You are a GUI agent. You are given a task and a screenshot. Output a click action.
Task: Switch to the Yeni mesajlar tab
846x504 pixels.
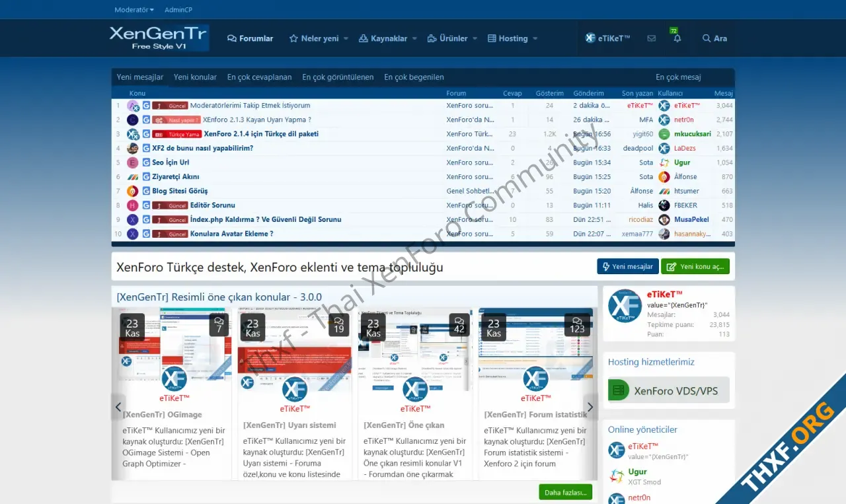click(140, 77)
